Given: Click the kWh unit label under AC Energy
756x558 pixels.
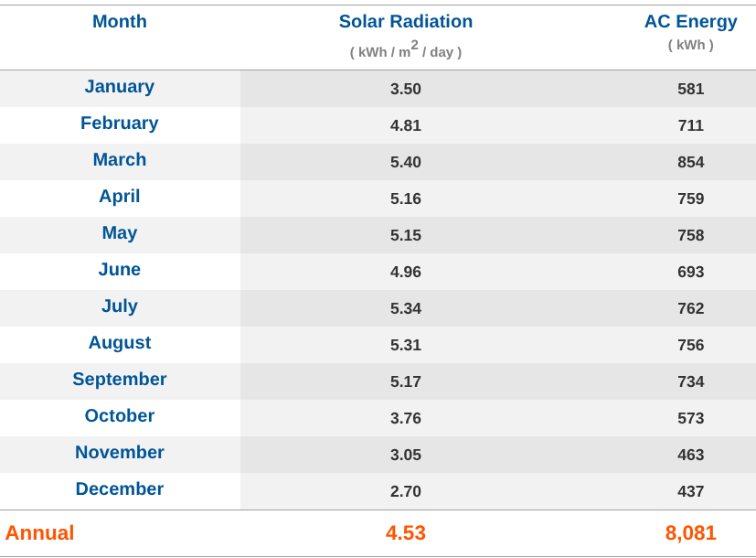Looking at the screenshot, I should click(x=690, y=45).
